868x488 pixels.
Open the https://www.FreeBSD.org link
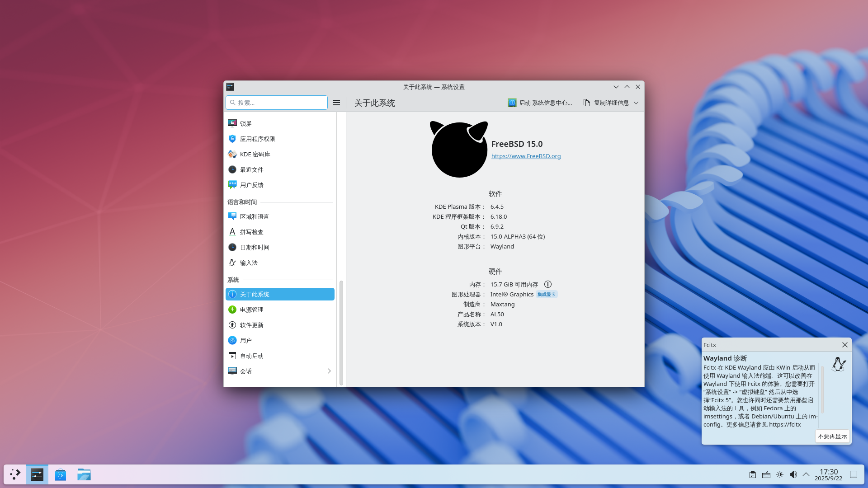tap(526, 156)
